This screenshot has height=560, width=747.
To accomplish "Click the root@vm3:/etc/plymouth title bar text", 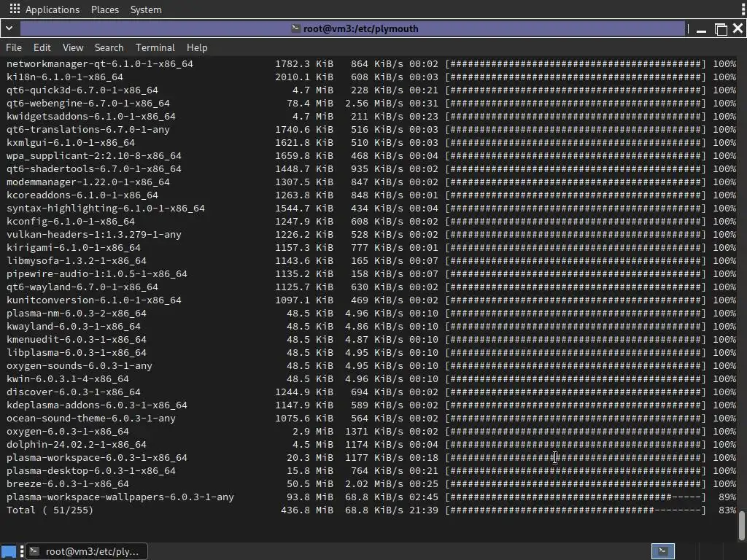I will tap(360, 28).
